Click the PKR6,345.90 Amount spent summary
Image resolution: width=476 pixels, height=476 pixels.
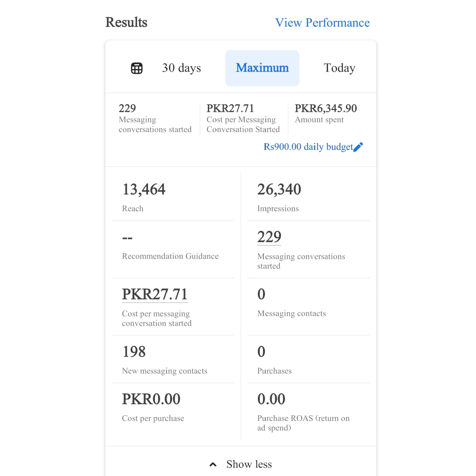tap(325, 113)
